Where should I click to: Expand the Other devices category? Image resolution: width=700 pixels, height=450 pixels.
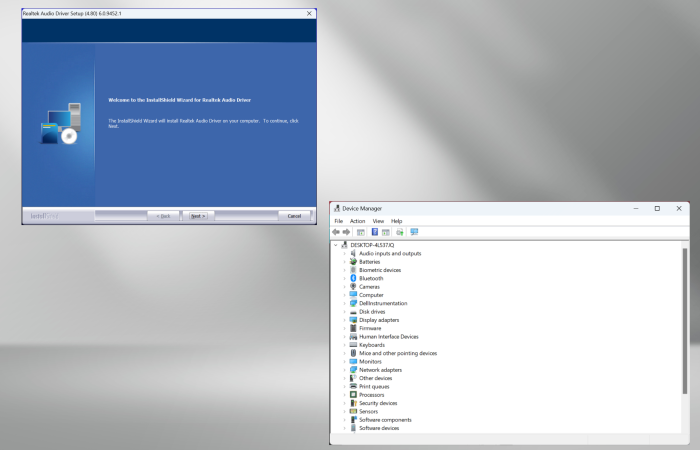[344, 378]
